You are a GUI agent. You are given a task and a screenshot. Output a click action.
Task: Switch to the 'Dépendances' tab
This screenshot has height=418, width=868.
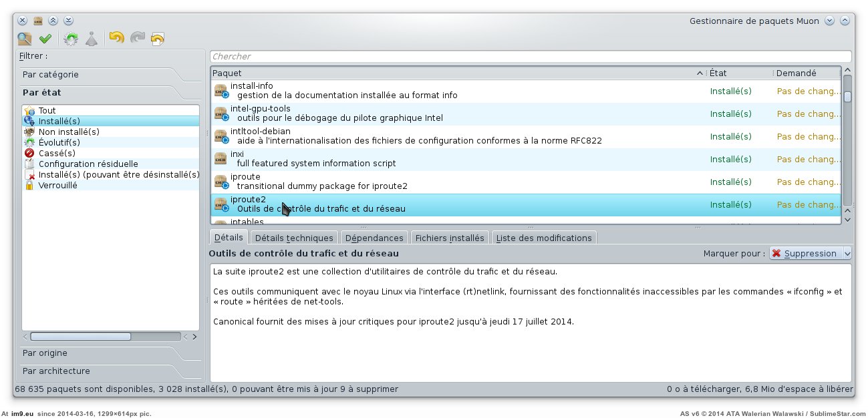374,238
